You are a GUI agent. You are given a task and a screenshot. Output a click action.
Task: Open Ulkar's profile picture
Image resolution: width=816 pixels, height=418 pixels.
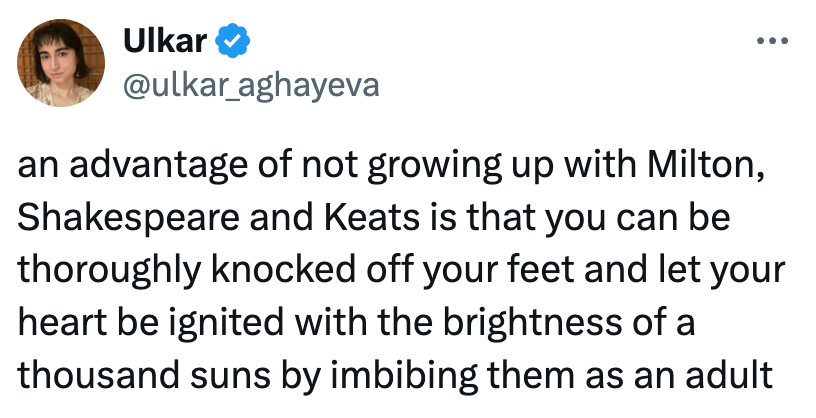tap(61, 64)
